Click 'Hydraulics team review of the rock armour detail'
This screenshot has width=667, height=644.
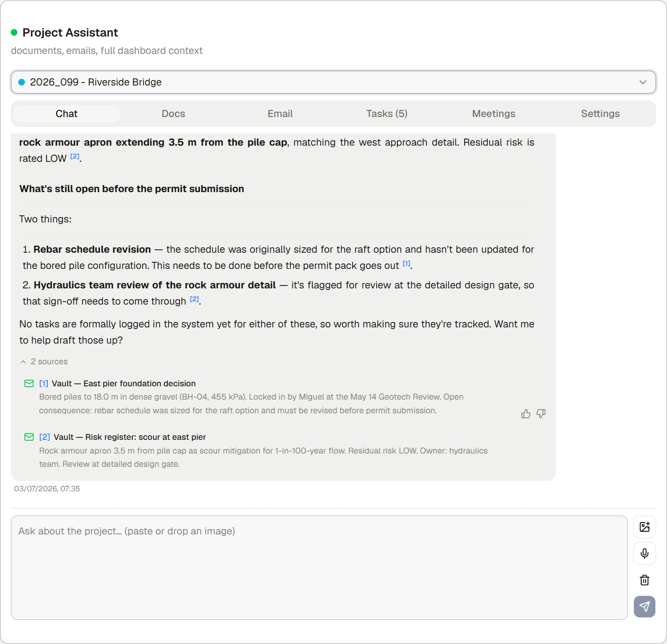pos(155,285)
